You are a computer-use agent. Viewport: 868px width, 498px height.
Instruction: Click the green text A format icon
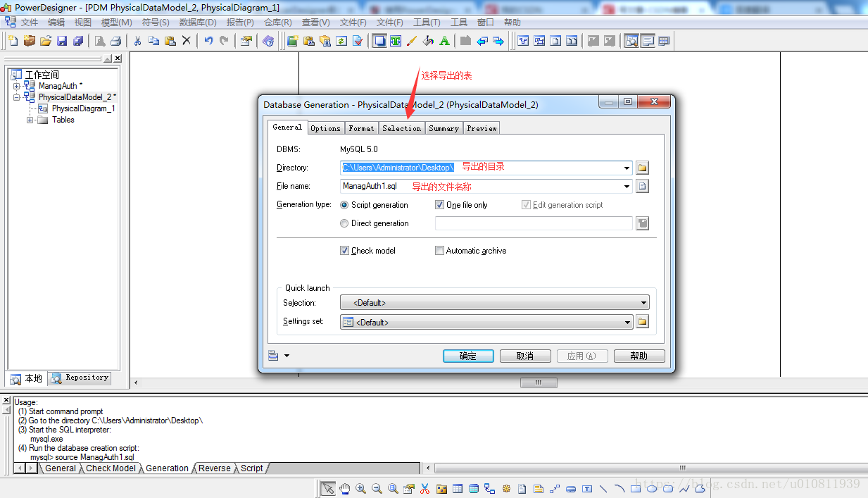coord(444,41)
